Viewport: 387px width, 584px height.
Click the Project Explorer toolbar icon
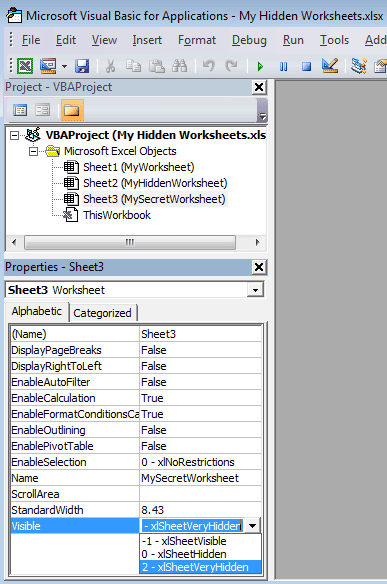pyautogui.click(x=358, y=66)
